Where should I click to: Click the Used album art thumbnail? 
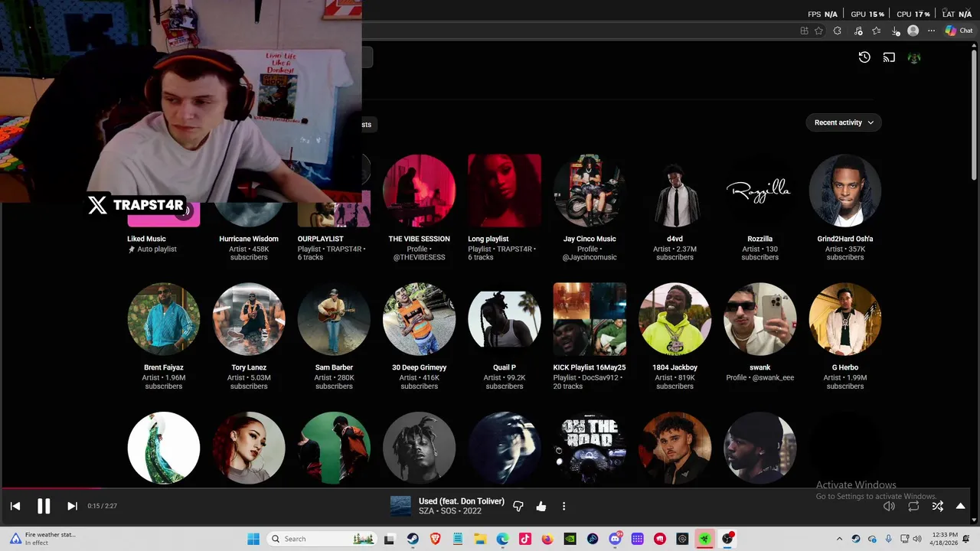click(x=400, y=506)
